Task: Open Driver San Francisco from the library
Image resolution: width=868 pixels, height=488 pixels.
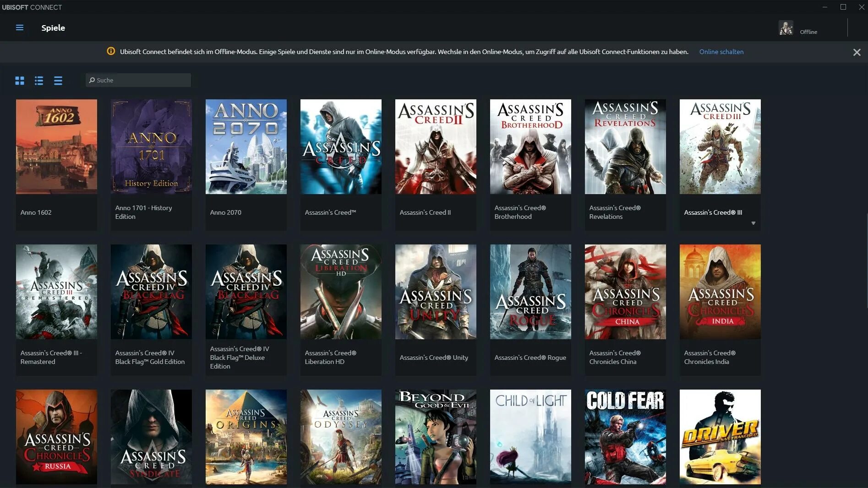Action: pyautogui.click(x=720, y=437)
